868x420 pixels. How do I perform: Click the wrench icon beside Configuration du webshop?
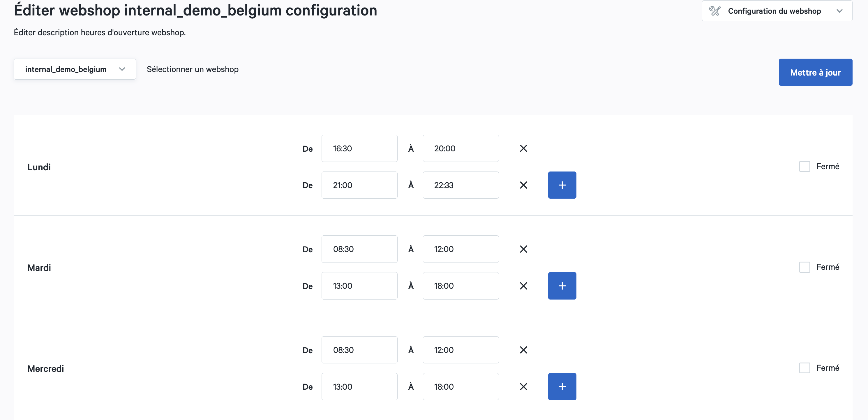(714, 11)
